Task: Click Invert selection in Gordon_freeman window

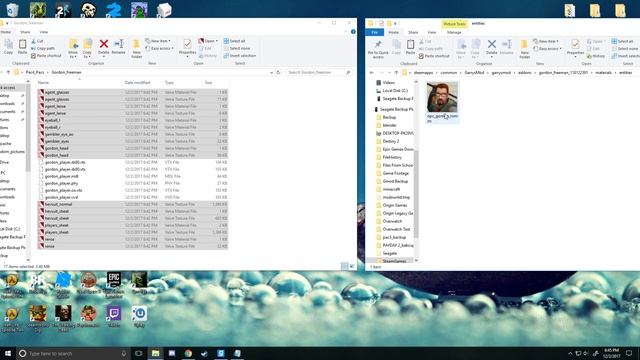Action: (x=240, y=56)
